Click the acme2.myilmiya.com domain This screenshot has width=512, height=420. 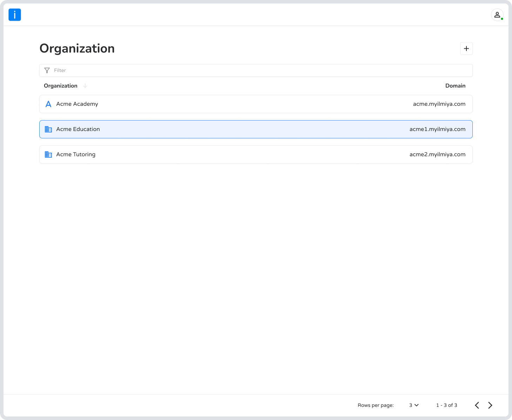pyautogui.click(x=437, y=154)
